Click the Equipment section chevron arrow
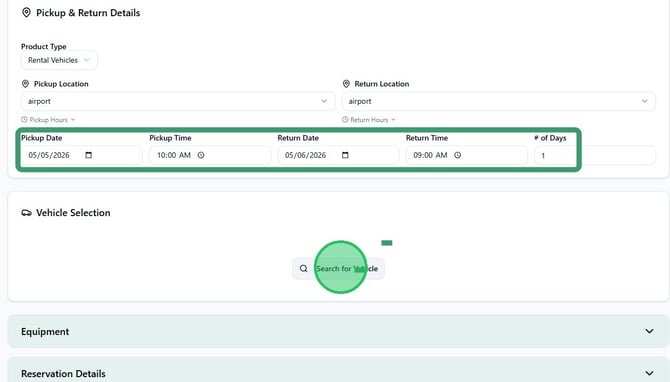This screenshot has height=382, width=670. (x=649, y=332)
